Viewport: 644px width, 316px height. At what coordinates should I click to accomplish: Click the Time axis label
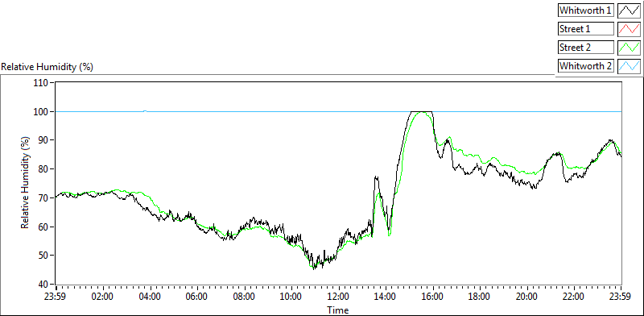coord(337,310)
